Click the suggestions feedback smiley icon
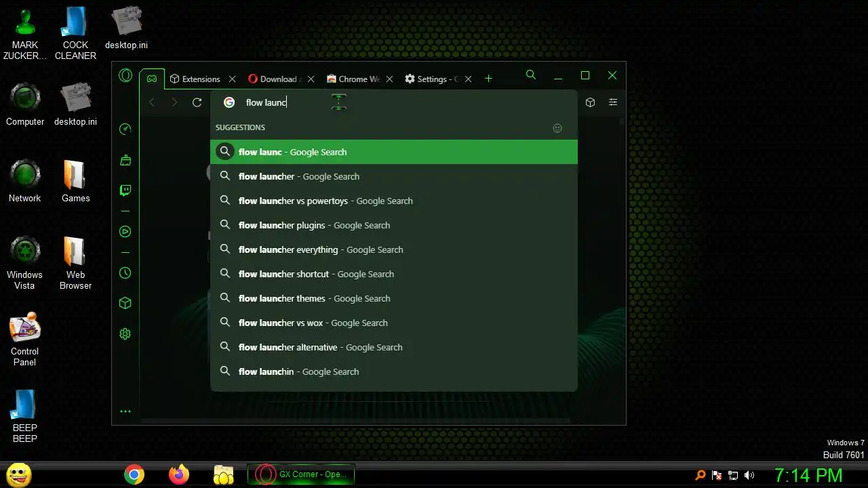 click(557, 128)
